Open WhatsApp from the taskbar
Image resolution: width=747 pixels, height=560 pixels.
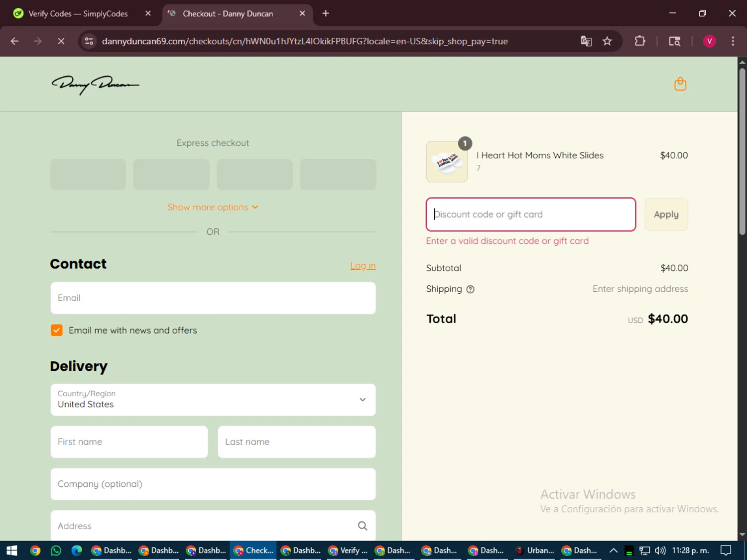[56, 551]
